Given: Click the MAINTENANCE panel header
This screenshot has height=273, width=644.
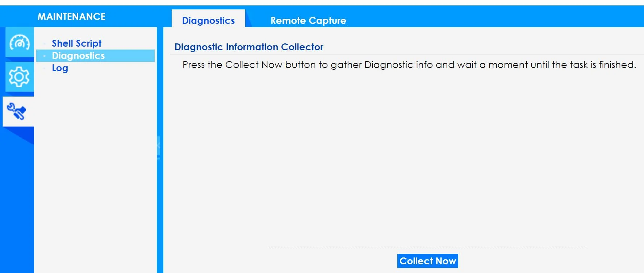Looking at the screenshot, I should click(x=71, y=17).
